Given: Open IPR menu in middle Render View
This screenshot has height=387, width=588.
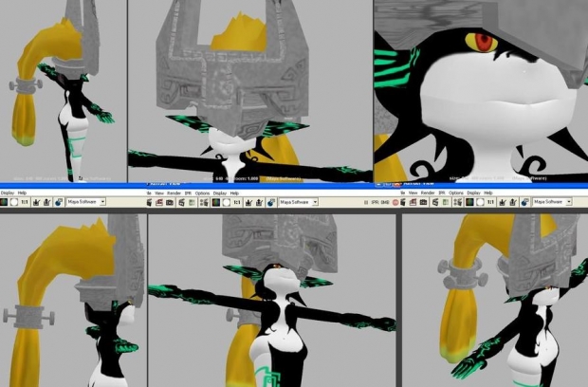Looking at the screenshot, I should [188, 193].
